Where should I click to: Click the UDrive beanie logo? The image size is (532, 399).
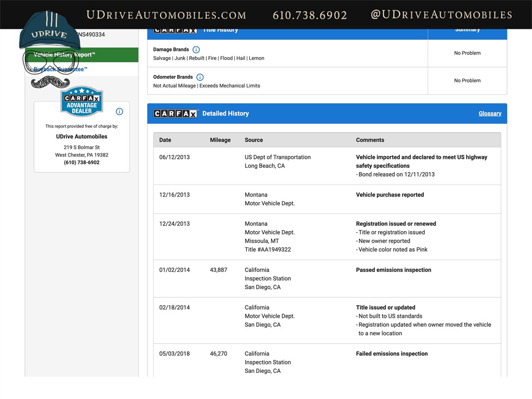[x=49, y=30]
